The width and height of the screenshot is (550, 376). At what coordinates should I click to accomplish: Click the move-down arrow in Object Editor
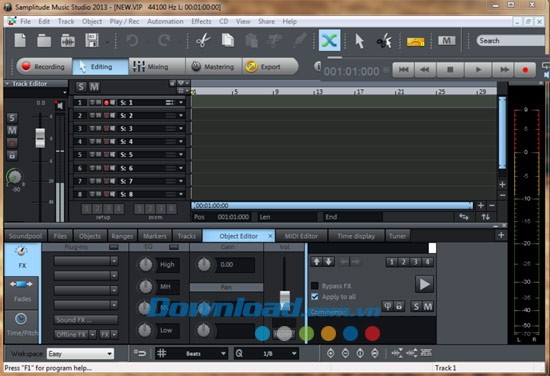pos(329,262)
